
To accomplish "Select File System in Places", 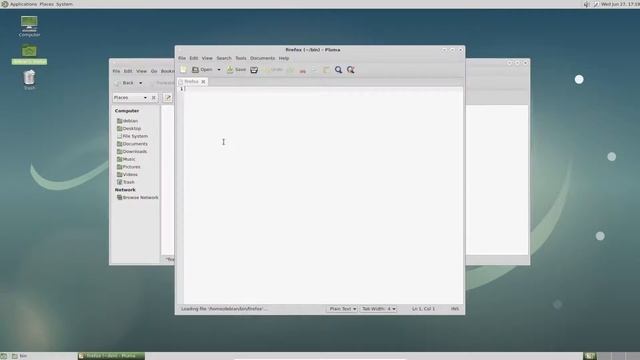I will click(x=132, y=136).
